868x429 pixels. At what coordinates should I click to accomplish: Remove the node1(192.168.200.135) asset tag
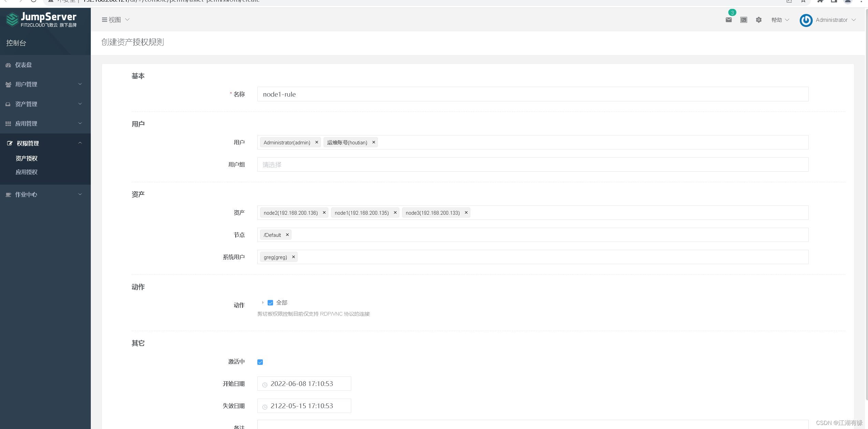click(x=395, y=212)
